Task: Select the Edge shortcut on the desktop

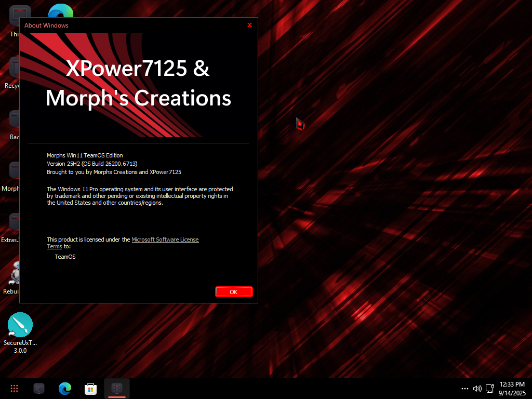Action: [x=60, y=10]
